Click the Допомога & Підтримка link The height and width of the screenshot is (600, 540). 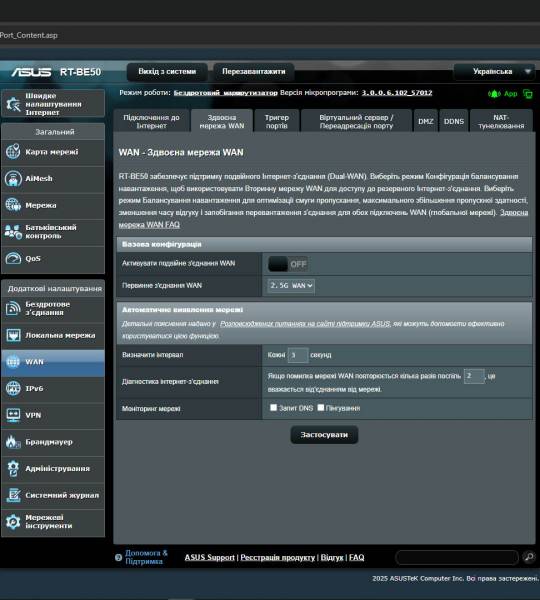coord(146,557)
